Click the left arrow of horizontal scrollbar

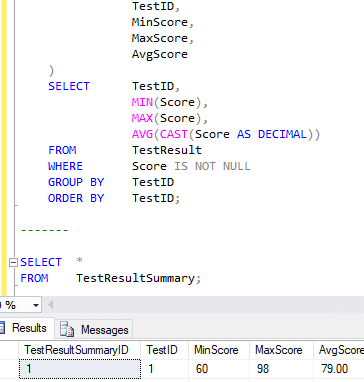[51, 305]
